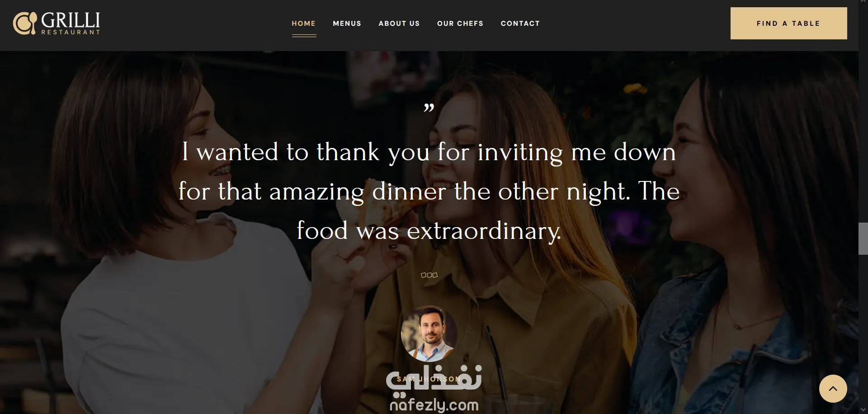
Task: Click the nafezly.com watermark text
Action: (x=434, y=404)
